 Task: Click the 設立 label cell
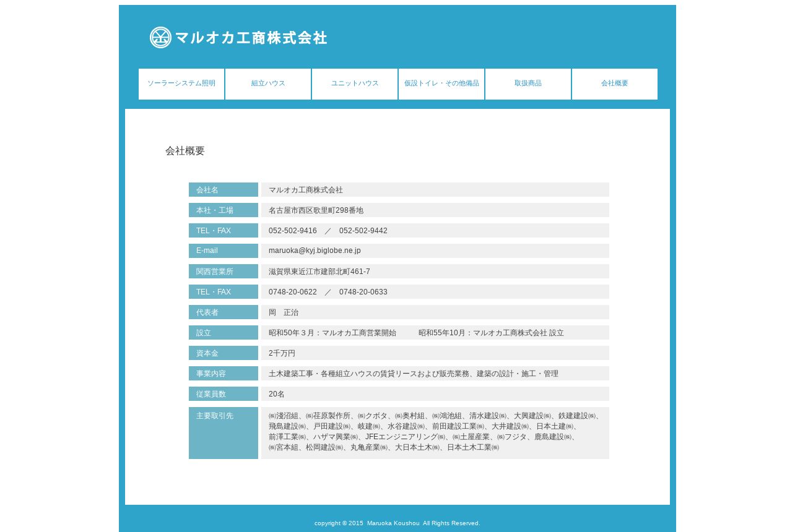[x=224, y=333]
